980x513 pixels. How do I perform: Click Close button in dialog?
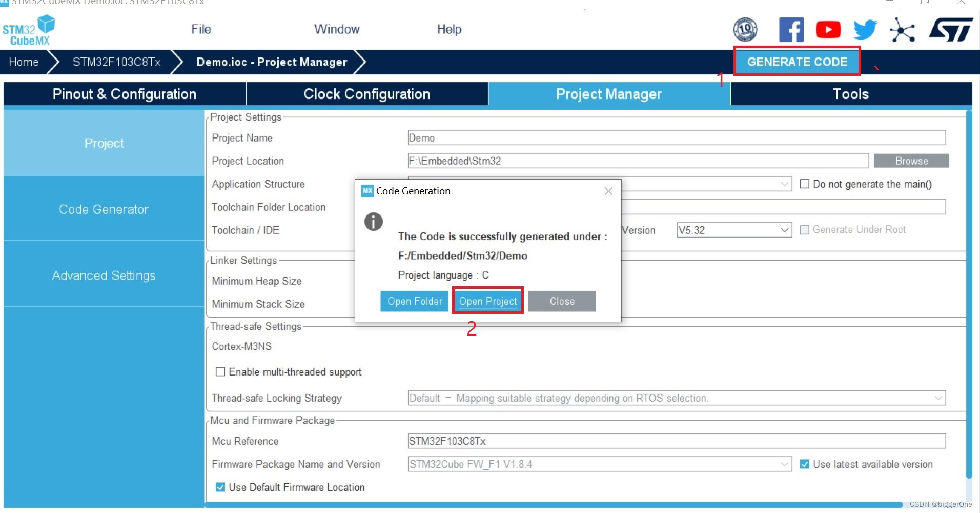562,301
